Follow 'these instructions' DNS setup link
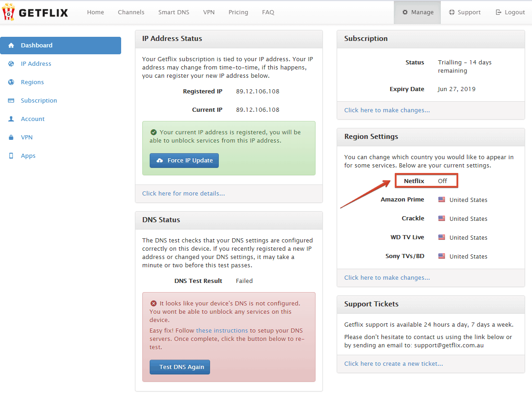Viewport: 532px width, 403px height. [x=222, y=330]
